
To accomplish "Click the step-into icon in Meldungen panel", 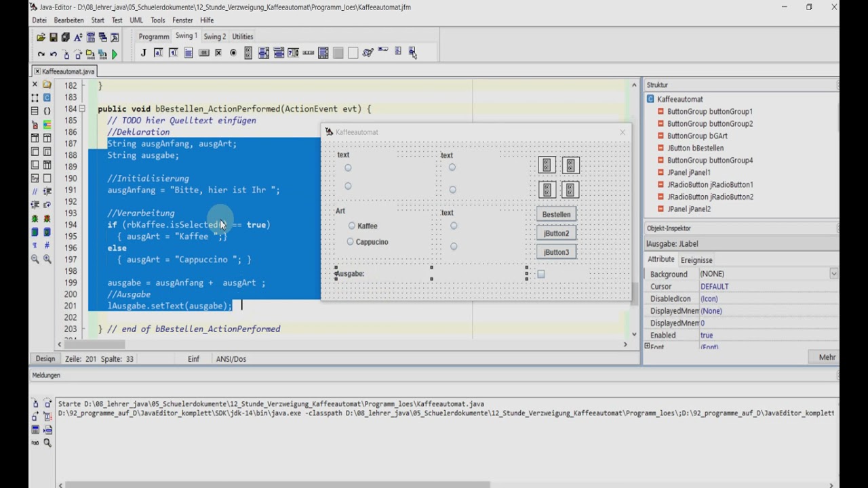I will [x=35, y=404].
